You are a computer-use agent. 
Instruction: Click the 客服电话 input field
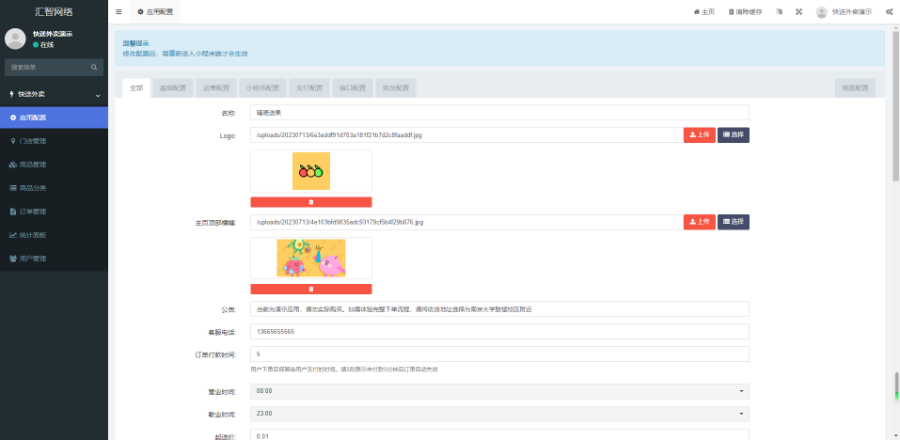click(500, 332)
